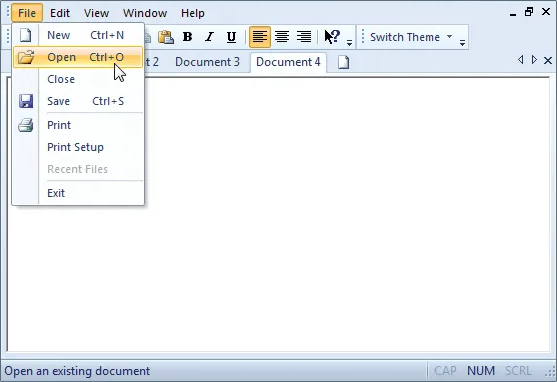Image resolution: width=557 pixels, height=382 pixels.
Task: Toggle Underline formatting
Action: point(231,37)
